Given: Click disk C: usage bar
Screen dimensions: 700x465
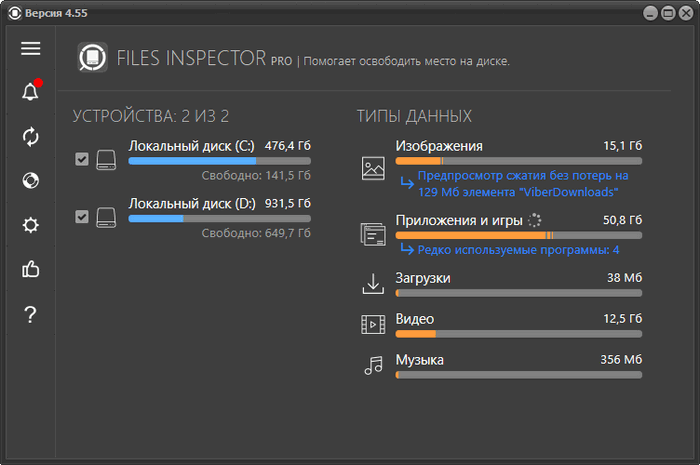Looking at the screenshot, I should [220, 161].
